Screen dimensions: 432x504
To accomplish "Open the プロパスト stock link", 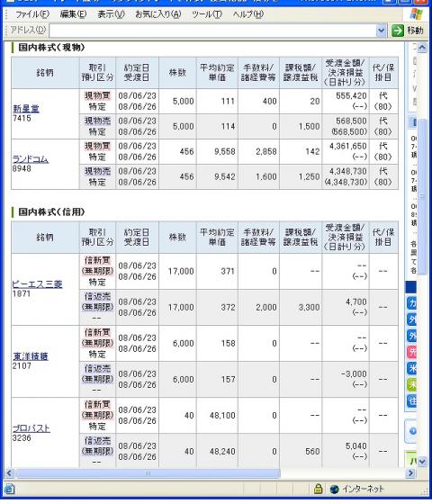I will (31, 428).
